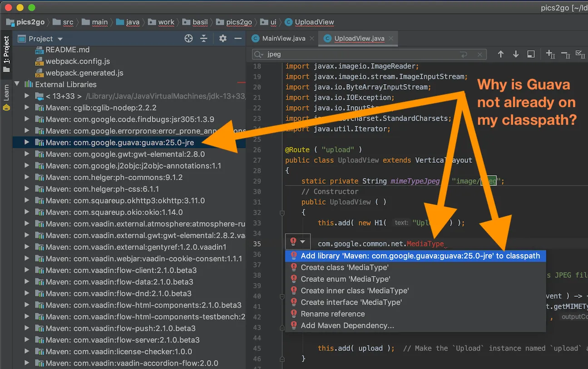
Task: Jump to previous search occurrence arrow
Action: click(501, 54)
